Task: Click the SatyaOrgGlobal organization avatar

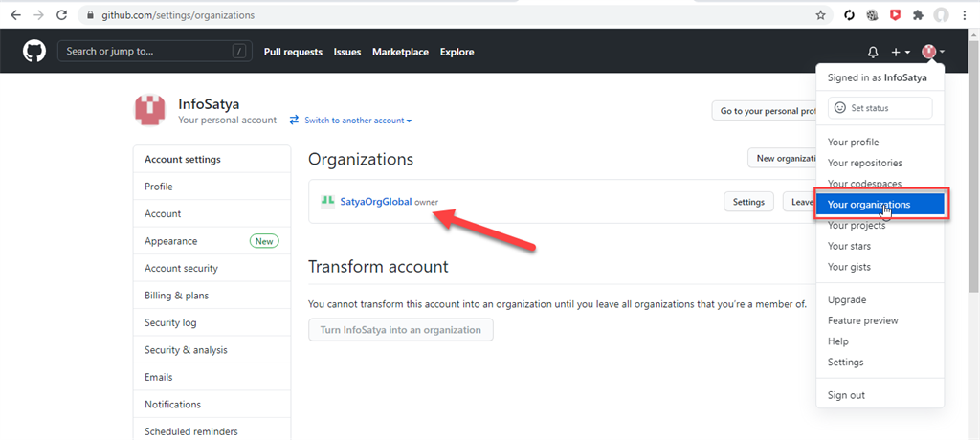Action: click(327, 201)
